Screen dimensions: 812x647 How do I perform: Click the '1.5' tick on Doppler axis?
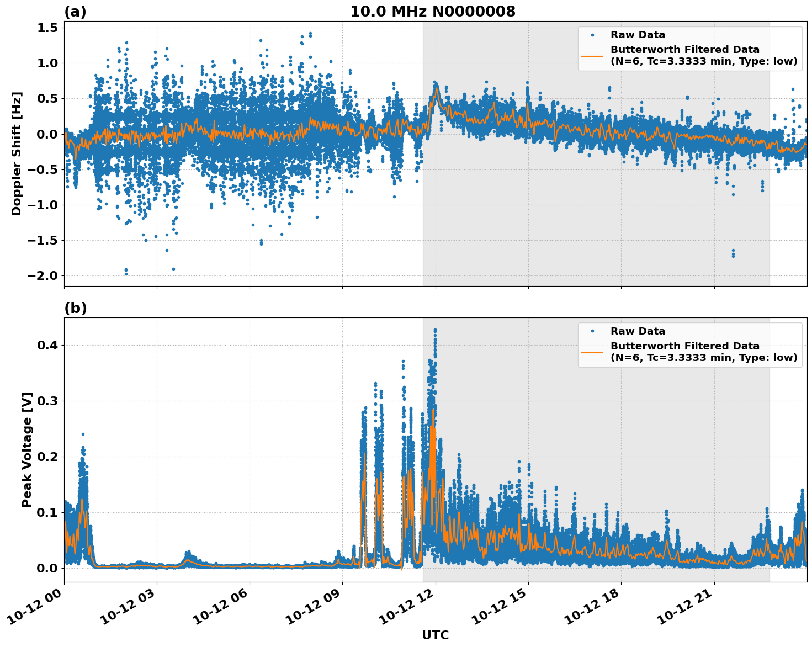coord(47,28)
